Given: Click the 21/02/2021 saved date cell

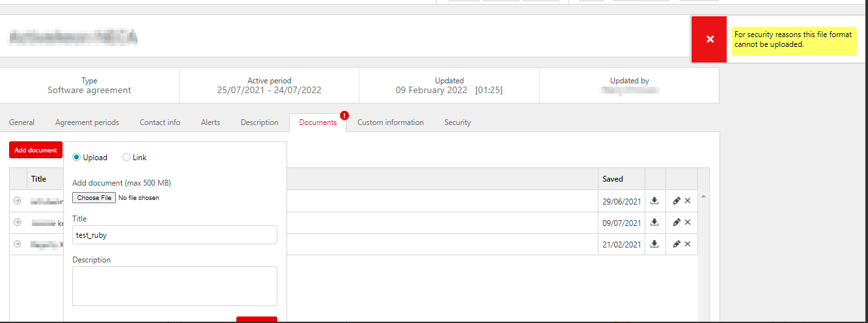Looking at the screenshot, I should pos(622,244).
